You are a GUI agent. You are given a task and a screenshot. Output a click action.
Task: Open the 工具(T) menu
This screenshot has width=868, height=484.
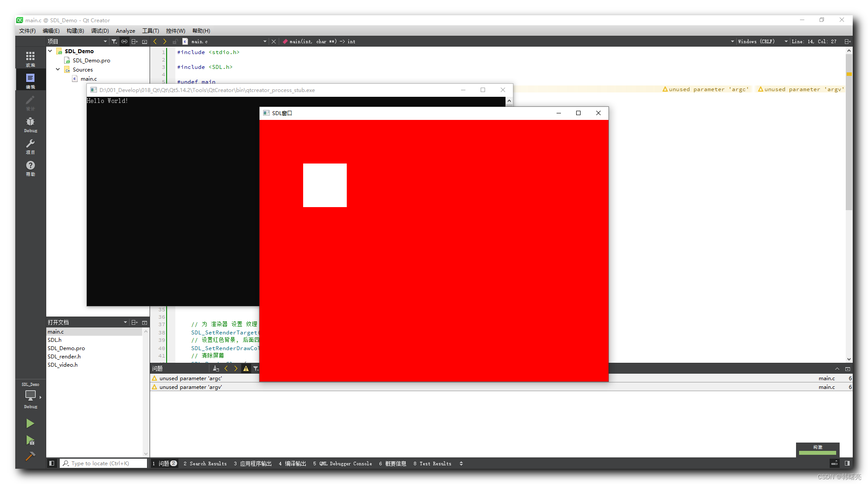(150, 31)
